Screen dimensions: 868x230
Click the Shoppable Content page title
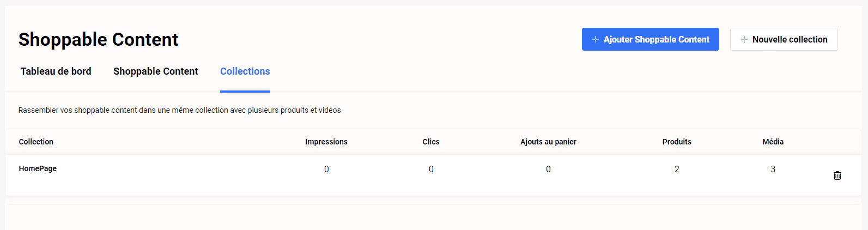pos(98,39)
